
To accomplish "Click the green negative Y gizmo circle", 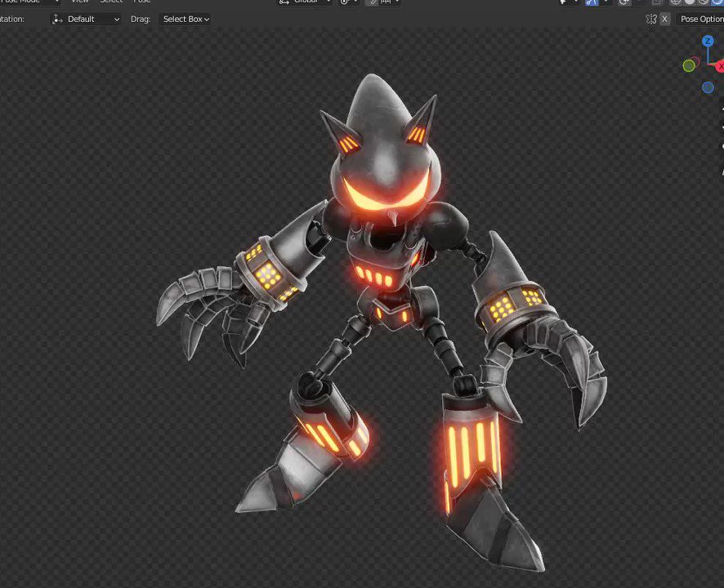I will tap(689, 65).
